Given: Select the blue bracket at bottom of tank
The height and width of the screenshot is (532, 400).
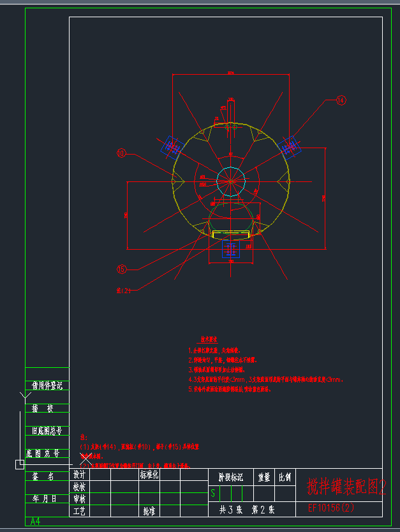Looking at the screenshot, I should 230,247.
